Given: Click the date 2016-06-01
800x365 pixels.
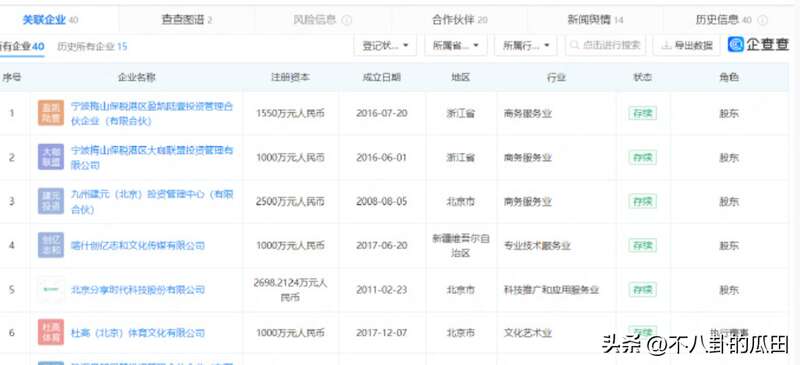Looking at the screenshot, I should [382, 157].
